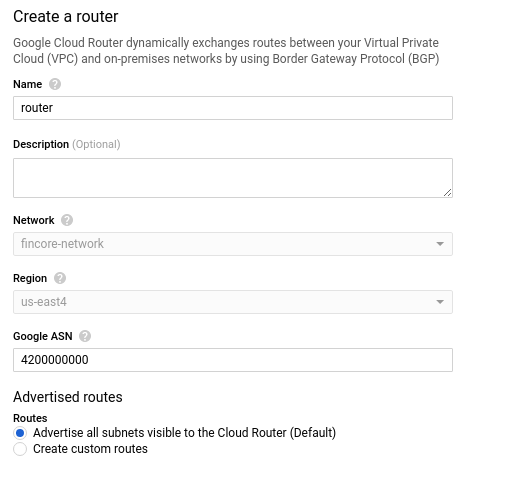Screen dimensions: 531x478
Task: Choose the Create custom routes option
Action: coord(20,449)
